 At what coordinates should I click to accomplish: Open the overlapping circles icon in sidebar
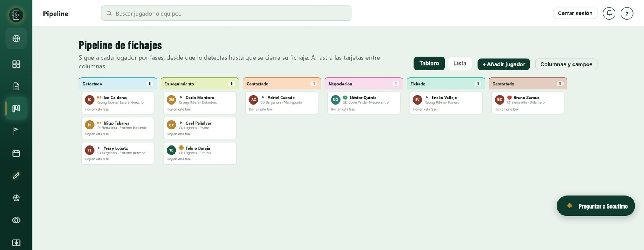pos(16,220)
